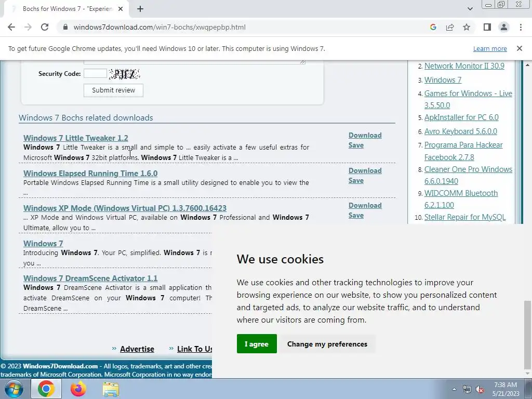
Task: Open Cleaner One Pro Windows link
Action: point(468,175)
